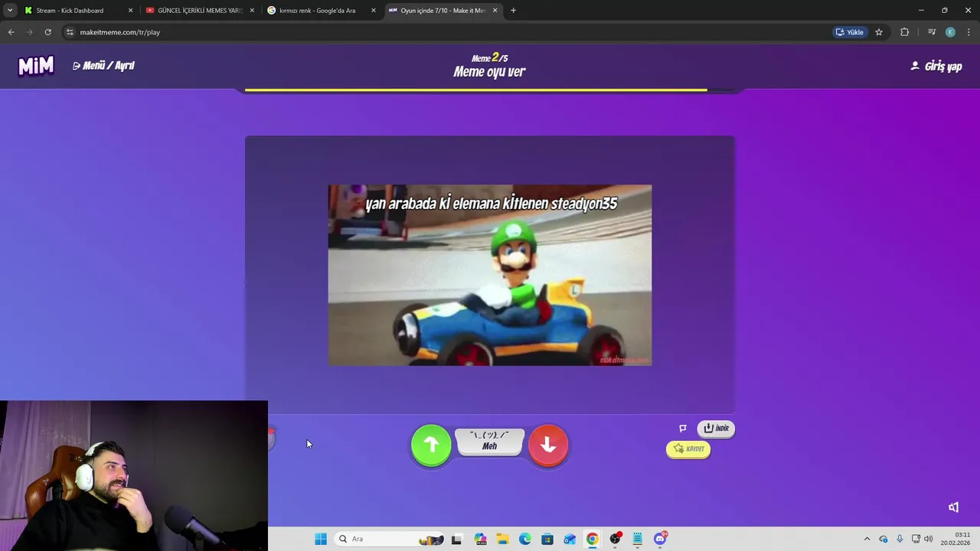
Task: Open Chrome's three-dot menu
Action: (969, 32)
